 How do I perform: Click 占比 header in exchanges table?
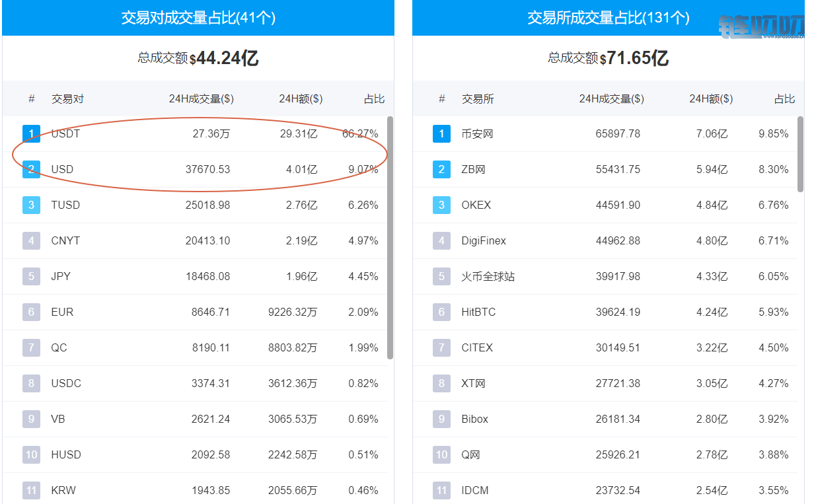(785, 99)
